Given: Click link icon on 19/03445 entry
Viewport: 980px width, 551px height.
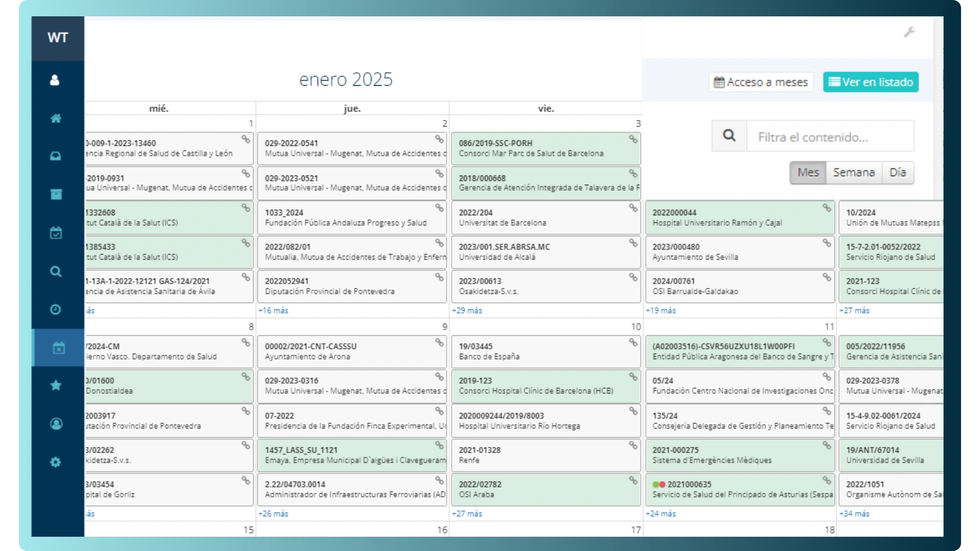Looking at the screenshot, I should coord(633,342).
